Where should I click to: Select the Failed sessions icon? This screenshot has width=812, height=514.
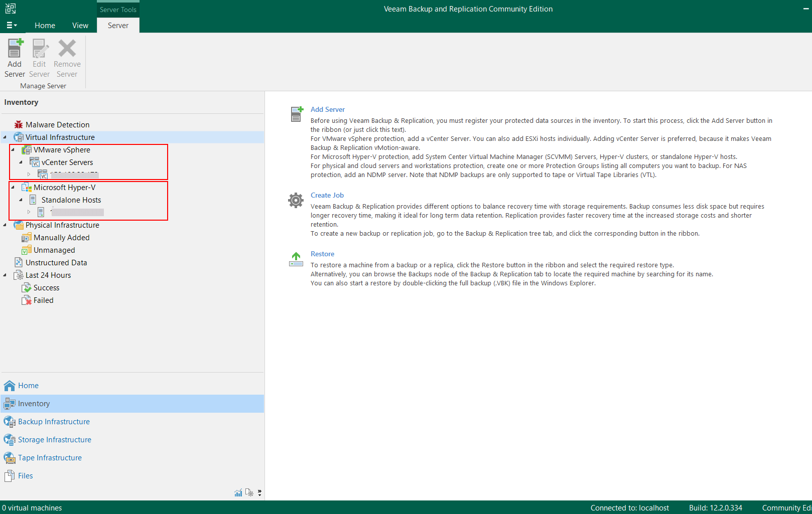(27, 300)
